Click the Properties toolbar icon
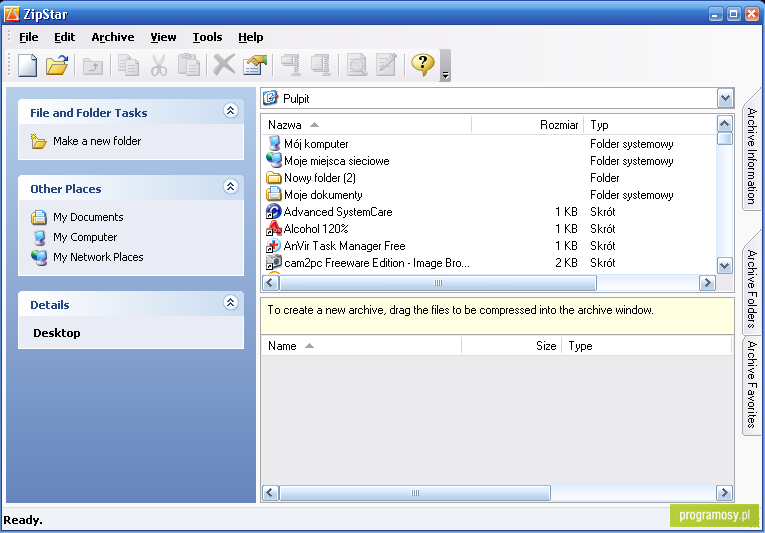This screenshot has width=765, height=533. (255, 65)
